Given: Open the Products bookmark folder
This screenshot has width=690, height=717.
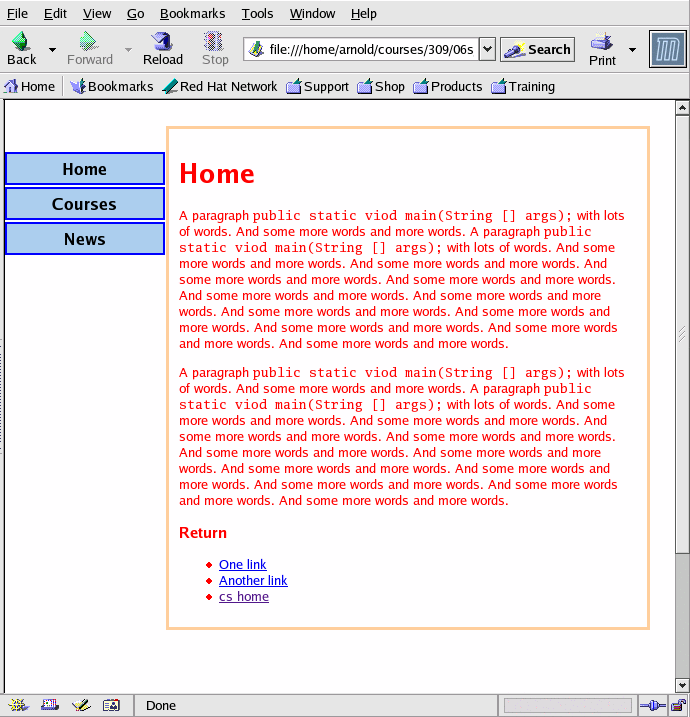Looking at the screenshot, I should pos(448,86).
